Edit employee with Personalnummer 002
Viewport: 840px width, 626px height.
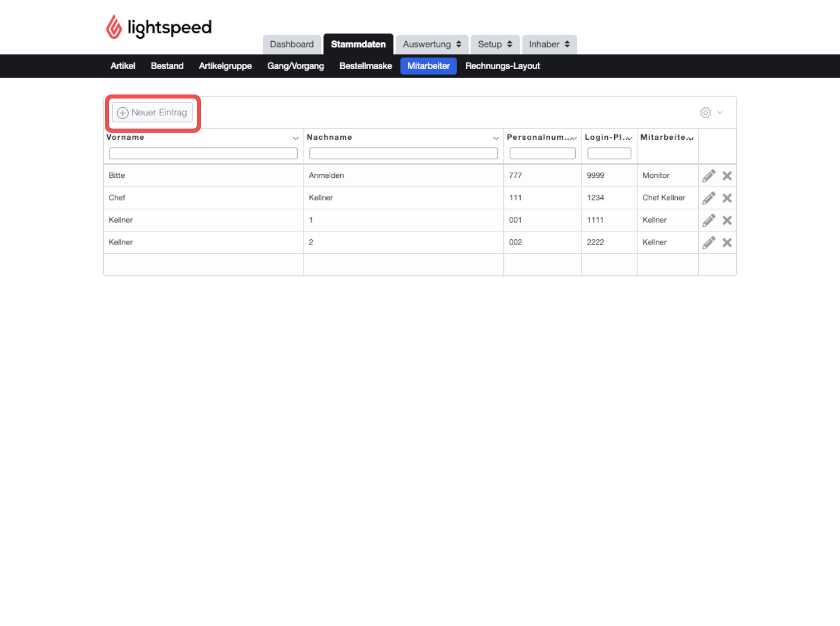(708, 242)
